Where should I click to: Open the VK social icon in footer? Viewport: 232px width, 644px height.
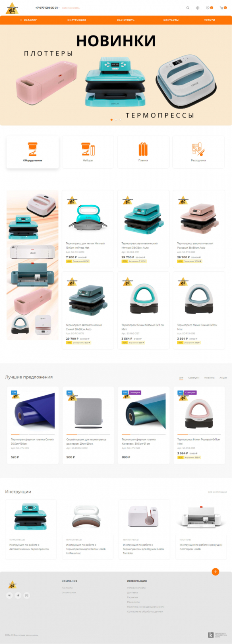[10, 595]
